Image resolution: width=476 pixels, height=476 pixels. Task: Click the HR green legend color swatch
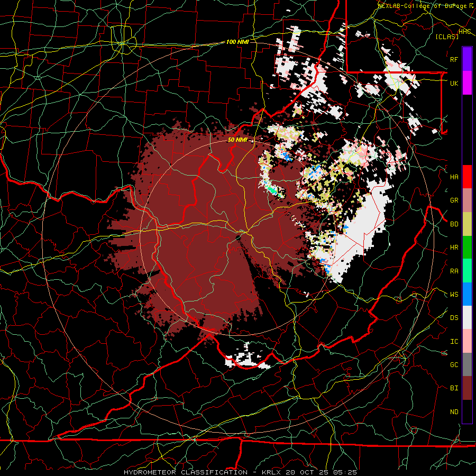coord(467,248)
